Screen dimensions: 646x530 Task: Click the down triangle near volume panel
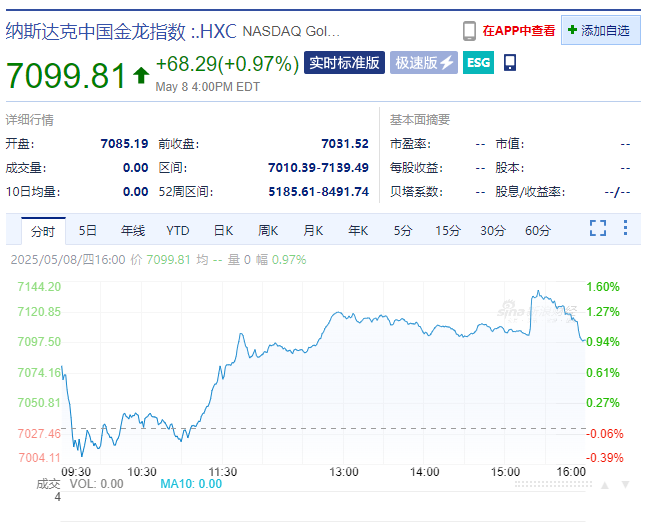(625, 485)
